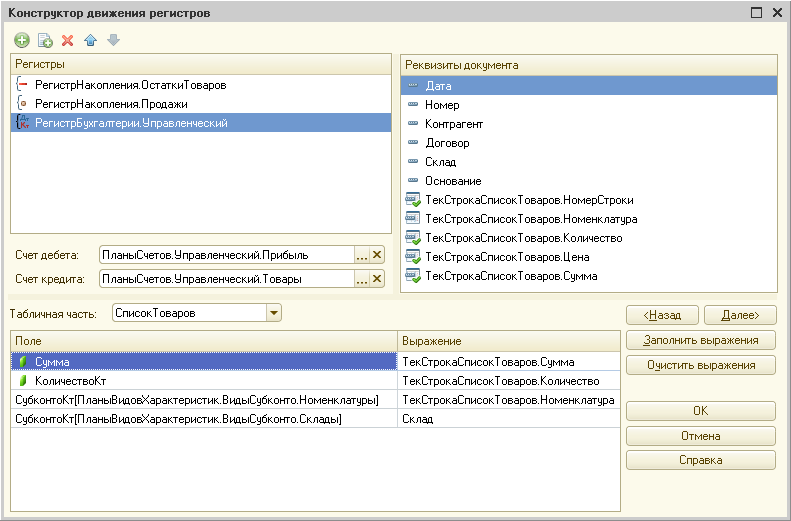Screen dimensions: 791x521
Task: Open credit account selection ellipsis button
Action: 361,279
